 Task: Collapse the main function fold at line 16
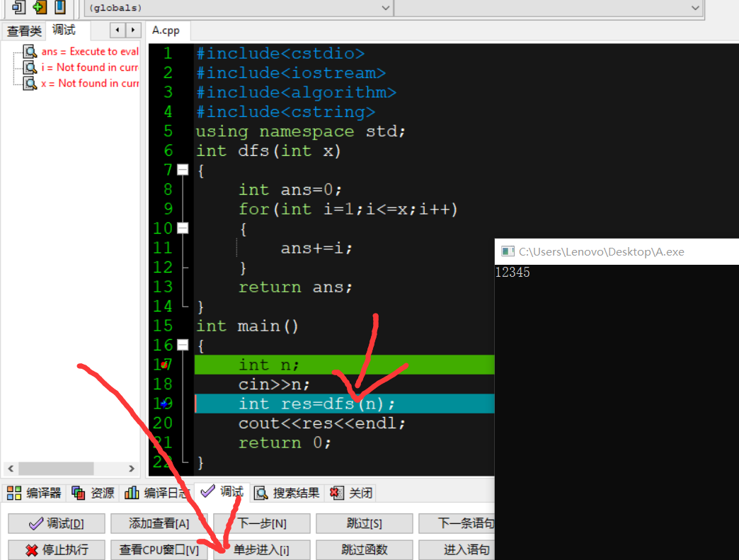[183, 345]
